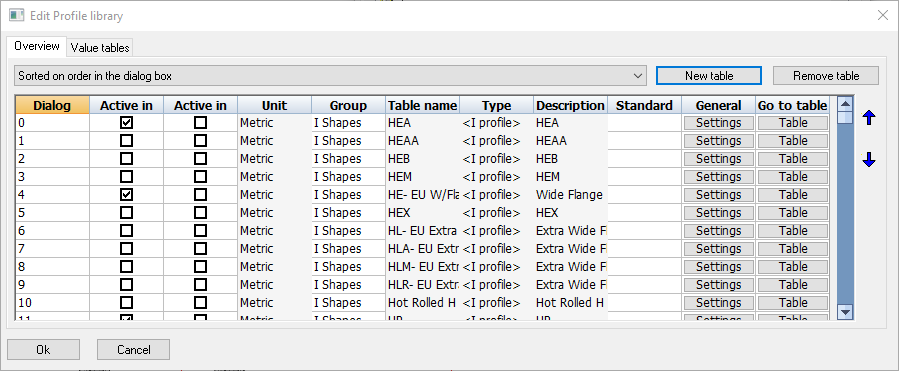Select the Overview tab
Screen dimensions: 899x371
[37, 46]
